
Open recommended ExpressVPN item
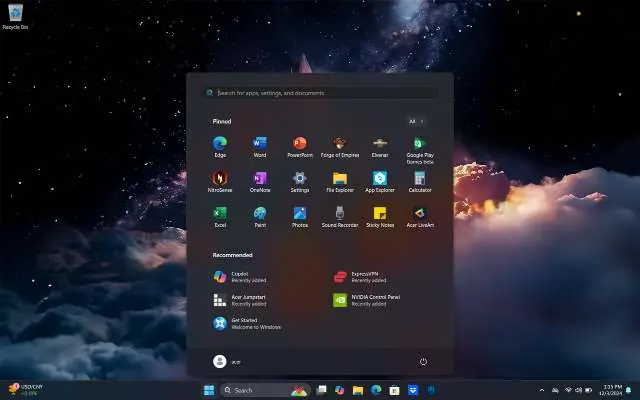[x=360, y=277]
